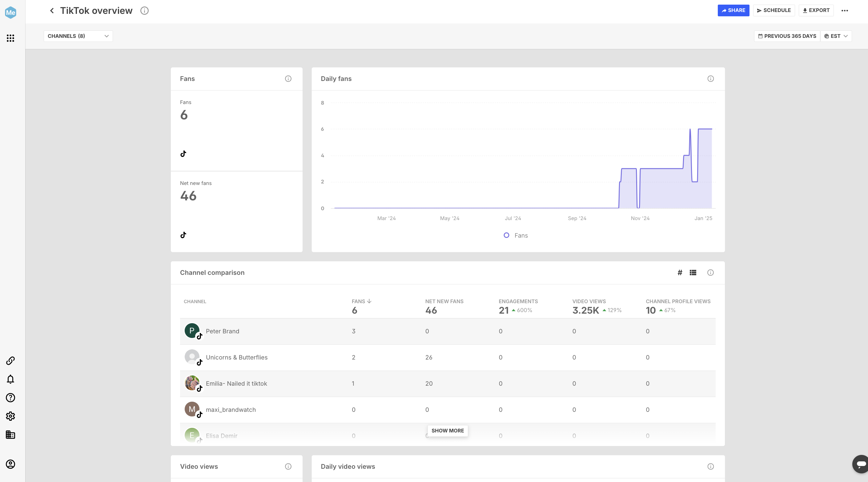Click Peter Brand channel avatar
Image resolution: width=868 pixels, height=482 pixels.
192,331
